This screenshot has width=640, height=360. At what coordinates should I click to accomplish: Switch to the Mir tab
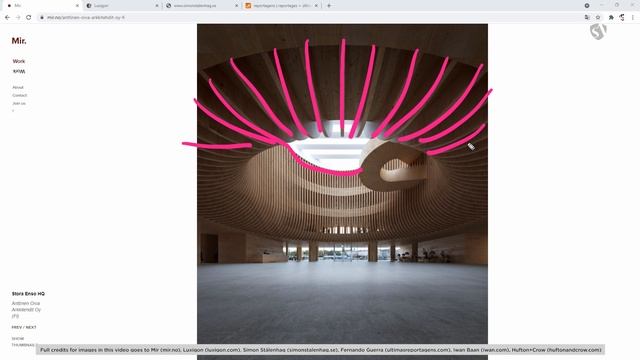coord(42,6)
